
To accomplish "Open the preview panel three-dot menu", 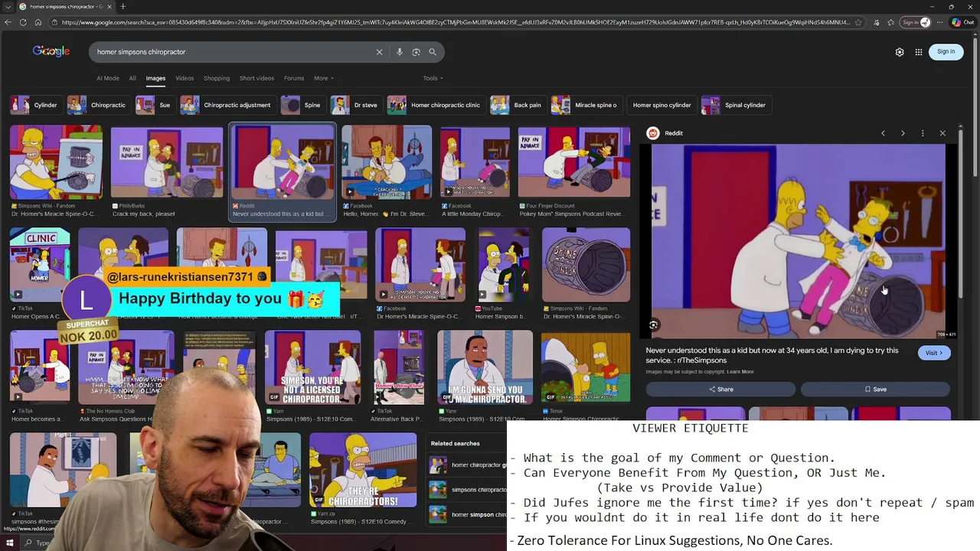I will [x=923, y=133].
